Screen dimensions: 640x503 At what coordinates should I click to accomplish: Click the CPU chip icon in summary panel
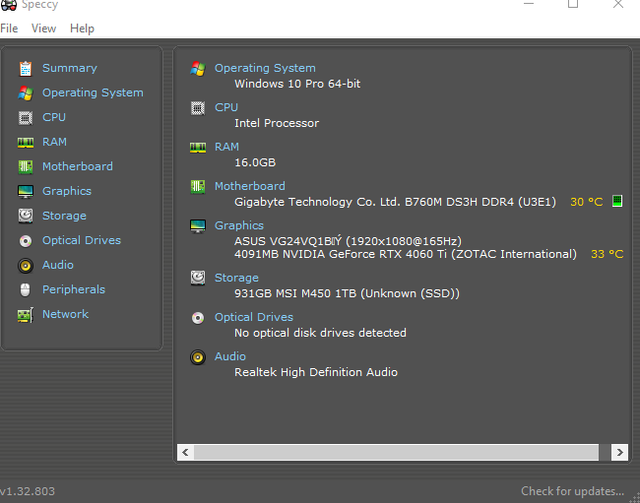point(198,108)
